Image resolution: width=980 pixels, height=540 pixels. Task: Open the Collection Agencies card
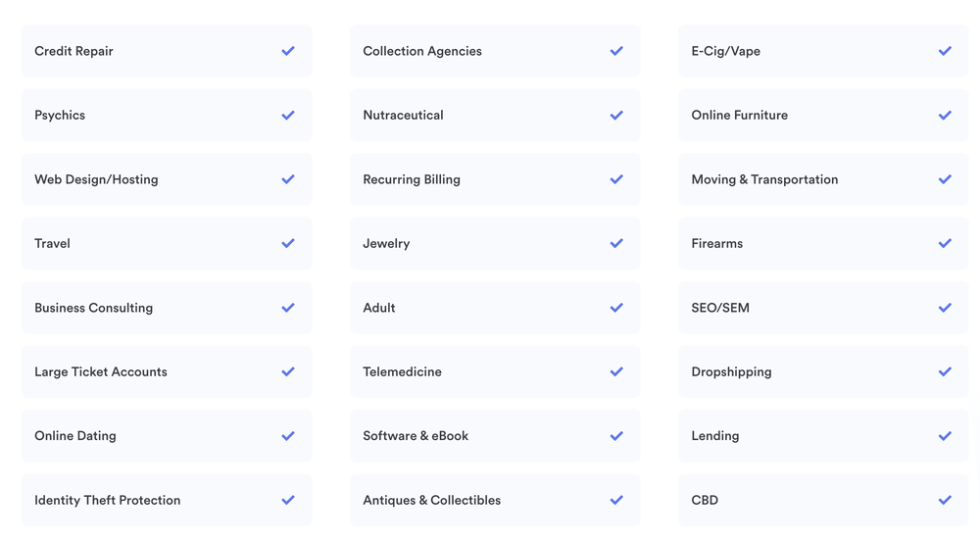(x=495, y=51)
